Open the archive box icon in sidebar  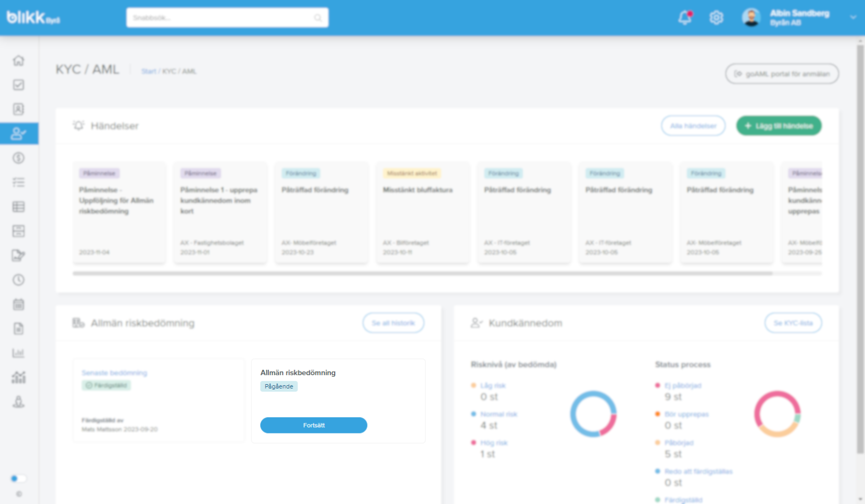pos(19,231)
